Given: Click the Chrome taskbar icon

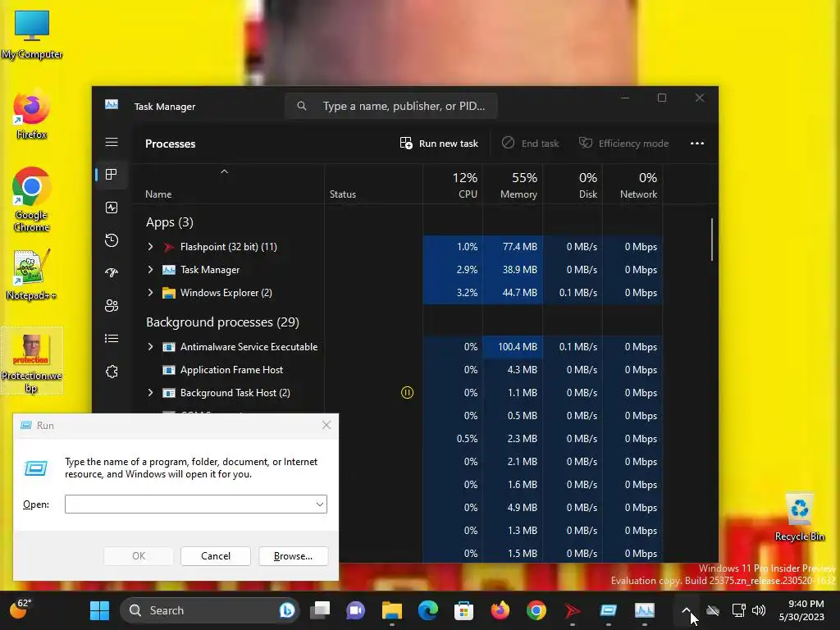Looking at the screenshot, I should (x=536, y=610).
